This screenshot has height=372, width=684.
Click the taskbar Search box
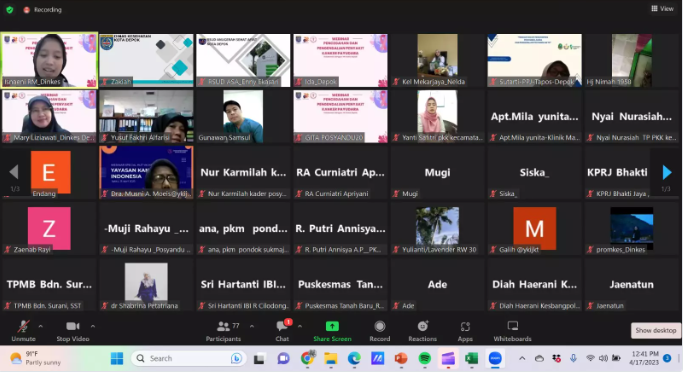tap(188, 358)
